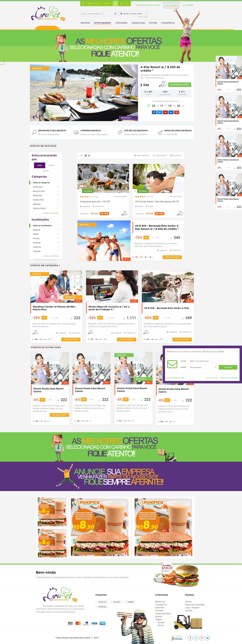Image resolution: width=242 pixels, height=644 pixels.
Task: Select the California location filter
Action: click(x=37, y=247)
